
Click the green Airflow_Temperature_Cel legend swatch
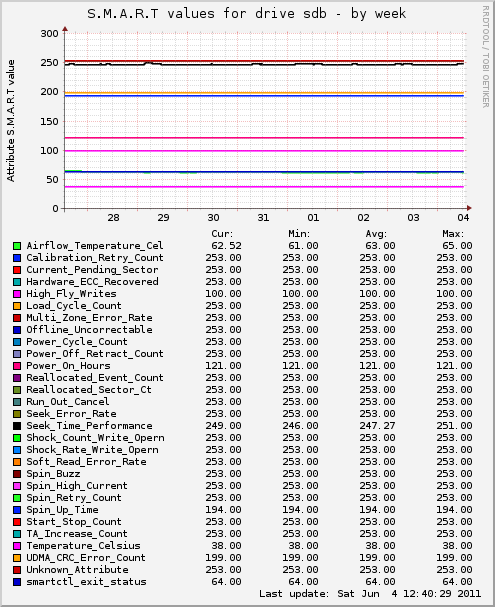[17, 246]
